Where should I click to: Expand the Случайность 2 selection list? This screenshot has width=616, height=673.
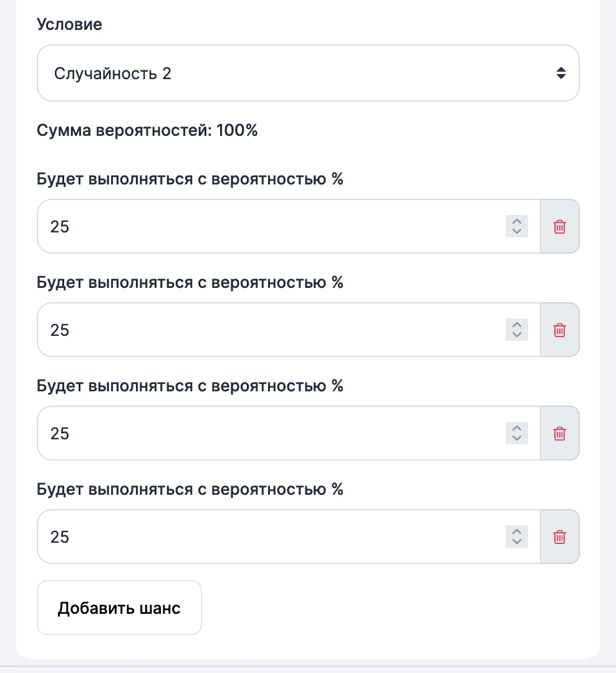pyautogui.click(x=308, y=72)
